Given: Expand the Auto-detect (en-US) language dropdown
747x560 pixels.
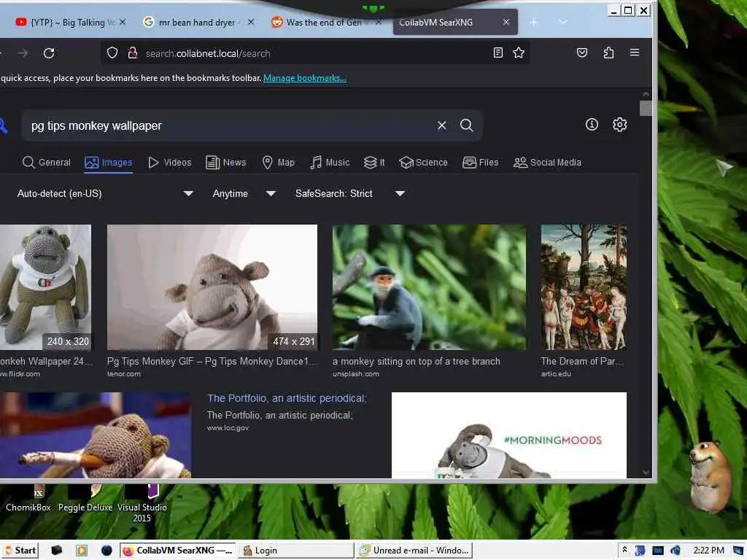Looking at the screenshot, I should [x=105, y=193].
